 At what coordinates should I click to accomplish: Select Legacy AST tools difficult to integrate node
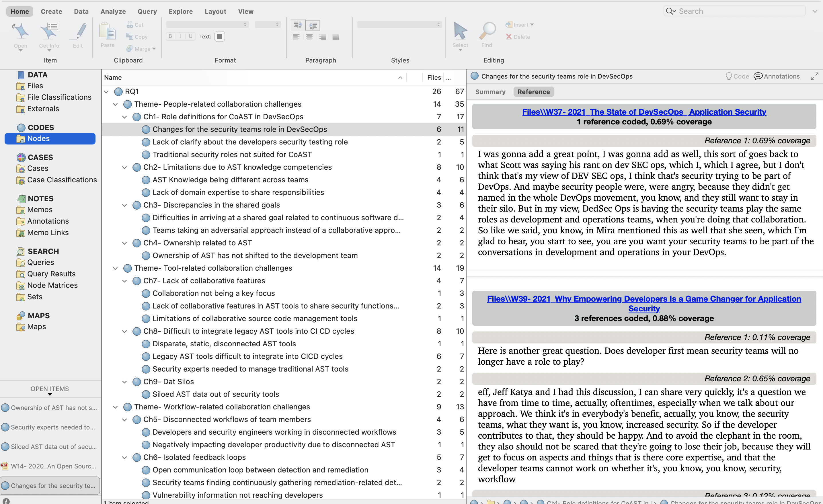point(247,356)
